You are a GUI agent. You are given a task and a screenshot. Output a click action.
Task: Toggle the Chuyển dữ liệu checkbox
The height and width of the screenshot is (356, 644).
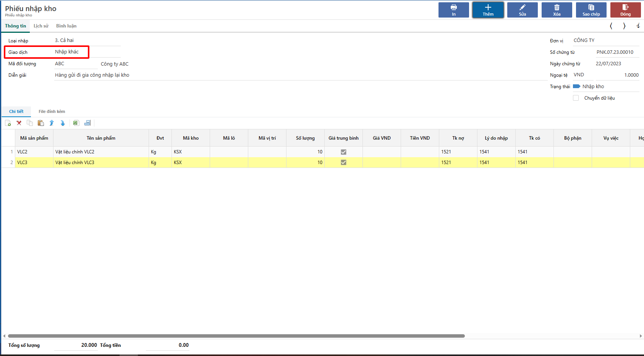[x=576, y=98]
